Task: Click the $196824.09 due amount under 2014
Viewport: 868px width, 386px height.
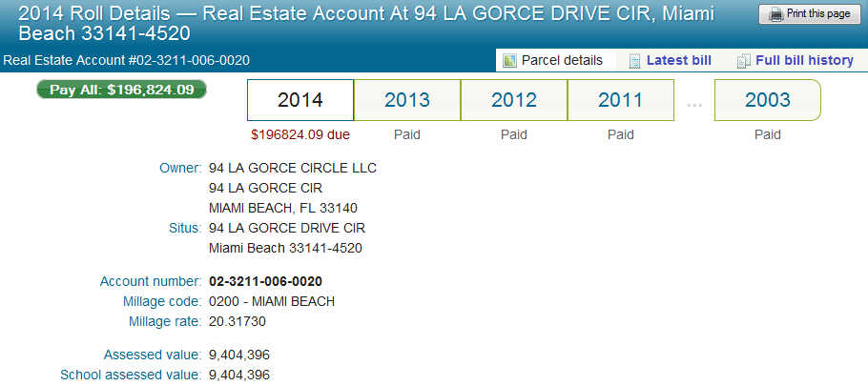Action: coord(300,134)
